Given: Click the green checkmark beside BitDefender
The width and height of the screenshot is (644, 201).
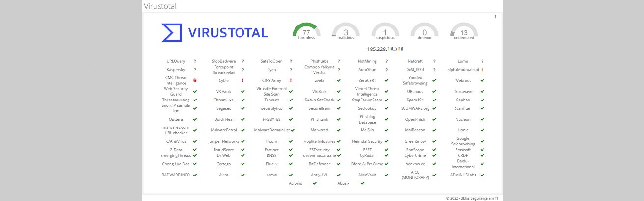Looking at the screenshot, I should 338,164.
